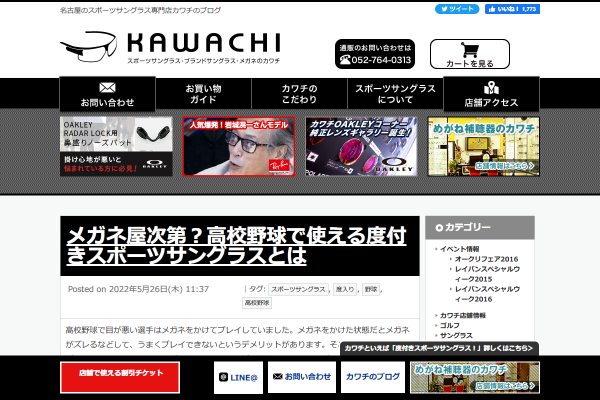Open the shopping cart カートを見る
Screen dimensions: 600x400
pos(470,54)
